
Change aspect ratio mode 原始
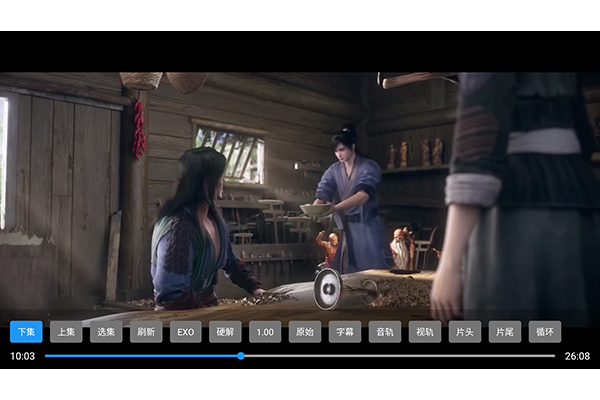305,331
